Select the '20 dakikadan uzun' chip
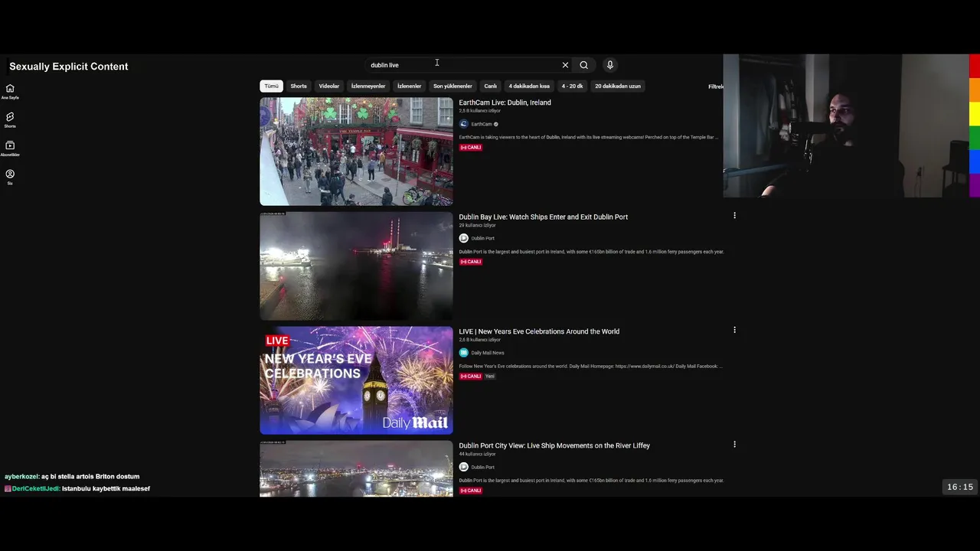This screenshot has height=551, width=980. 618,86
